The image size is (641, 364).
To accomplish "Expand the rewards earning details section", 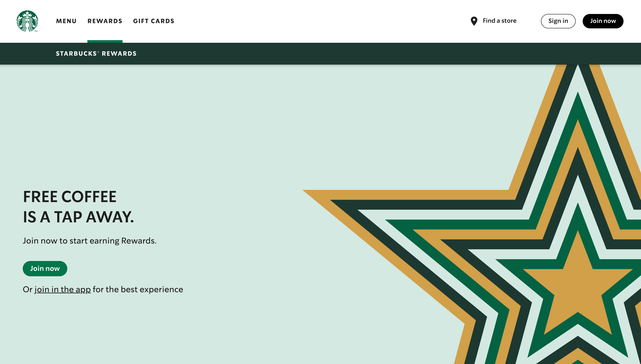I will click(105, 21).
